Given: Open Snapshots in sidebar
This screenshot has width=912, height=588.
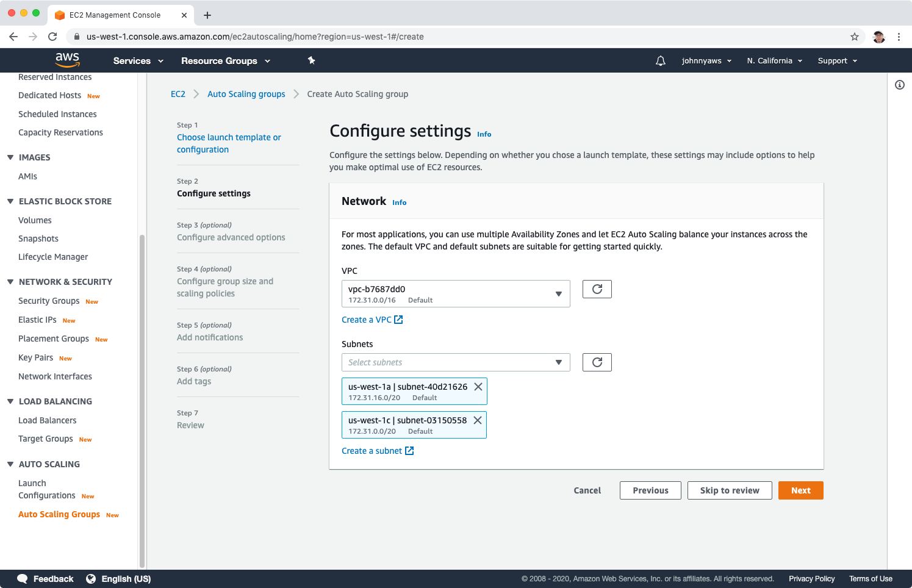Looking at the screenshot, I should click(x=38, y=238).
